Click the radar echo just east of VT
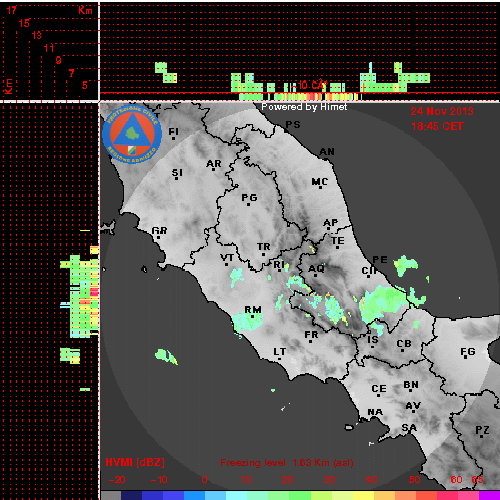The width and height of the screenshot is (500, 500). (x=236, y=277)
